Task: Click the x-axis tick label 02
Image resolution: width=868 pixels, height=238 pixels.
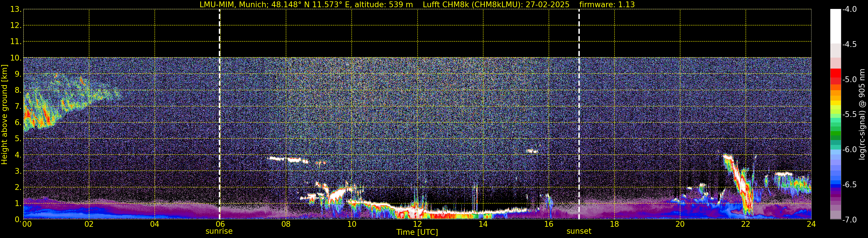Action: 89,224
